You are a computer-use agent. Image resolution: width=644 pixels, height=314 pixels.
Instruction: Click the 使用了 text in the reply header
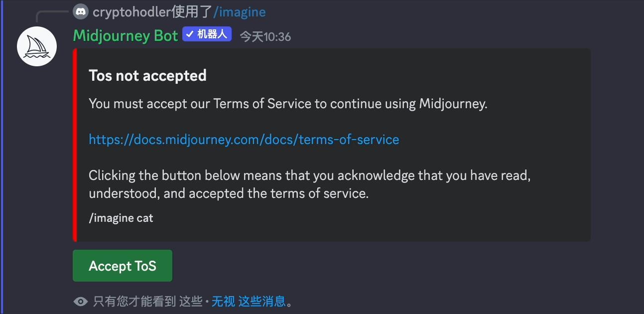pyautogui.click(x=192, y=11)
